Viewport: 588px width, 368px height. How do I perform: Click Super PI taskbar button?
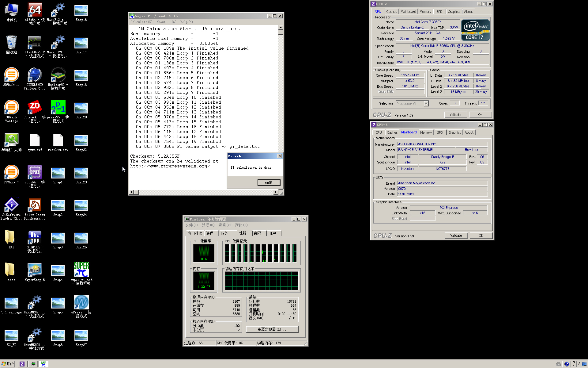pyautogui.click(x=43, y=364)
